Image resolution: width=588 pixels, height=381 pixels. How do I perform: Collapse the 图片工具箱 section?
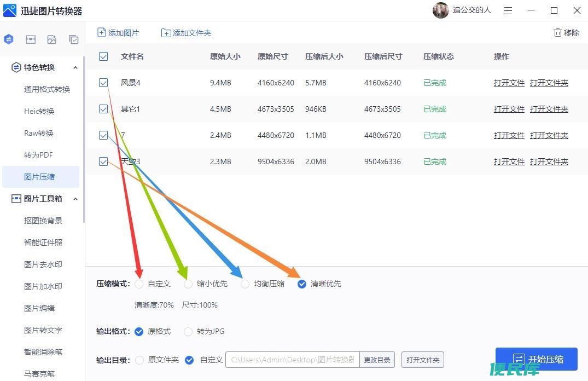tap(75, 199)
